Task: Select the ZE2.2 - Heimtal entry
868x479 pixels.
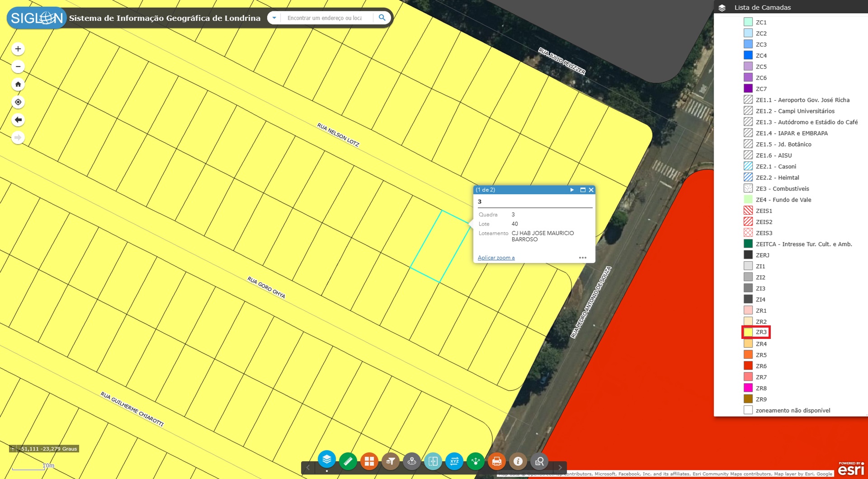Action: point(777,177)
